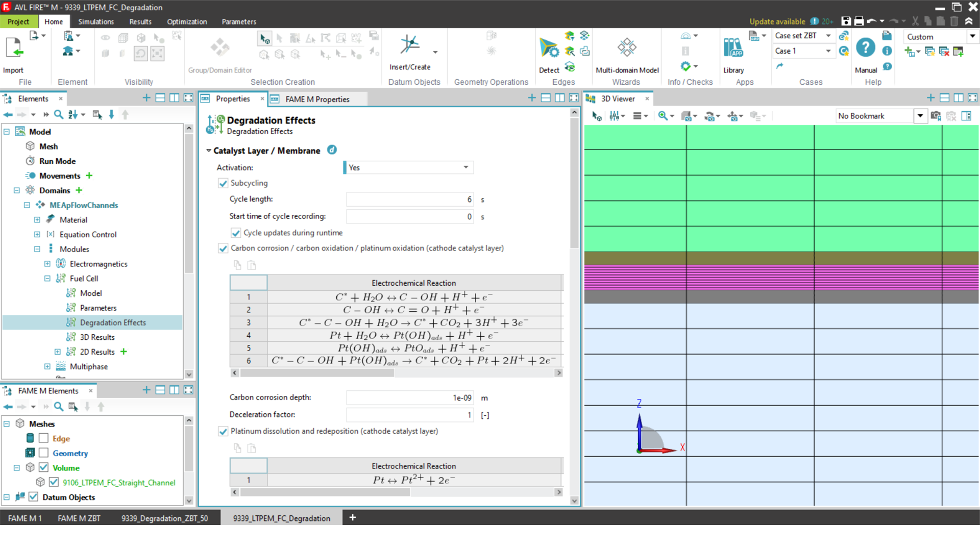Click the green plus next to Movements

click(89, 176)
